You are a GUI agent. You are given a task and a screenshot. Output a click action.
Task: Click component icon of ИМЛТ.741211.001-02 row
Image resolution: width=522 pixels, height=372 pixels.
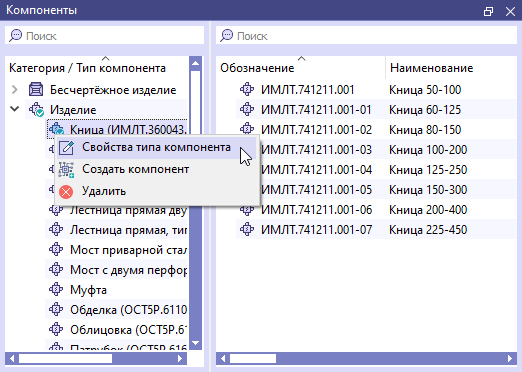[x=247, y=129]
